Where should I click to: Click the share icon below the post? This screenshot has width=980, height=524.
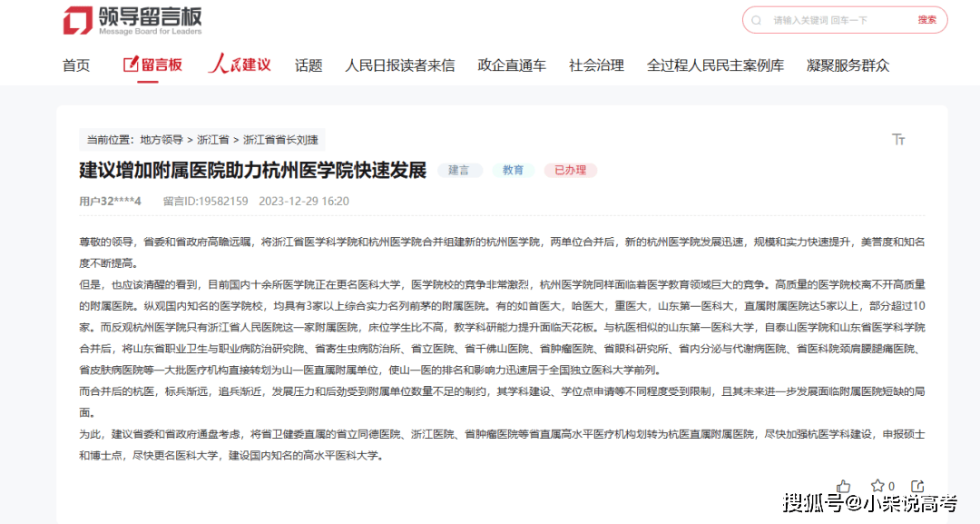click(x=917, y=486)
